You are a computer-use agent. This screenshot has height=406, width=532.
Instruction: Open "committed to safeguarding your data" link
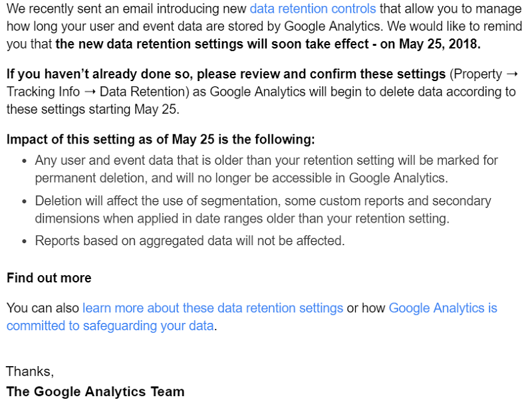(x=110, y=326)
